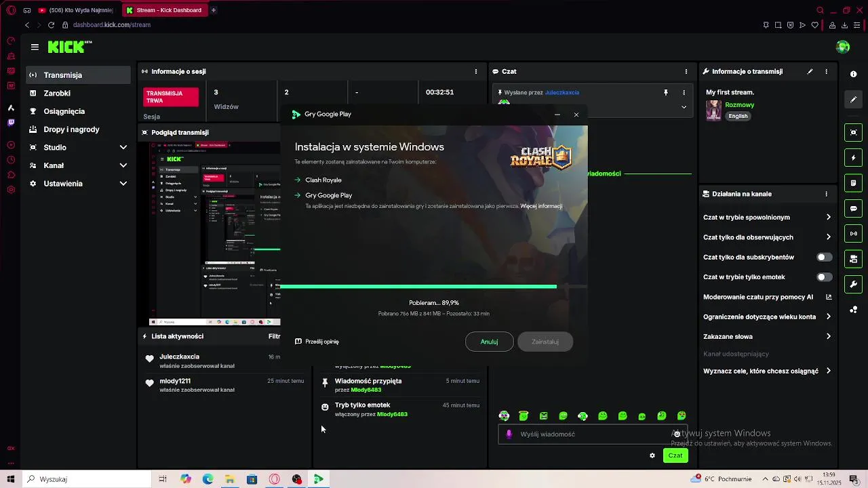The width and height of the screenshot is (868, 488).
Task: Click Anuluj in Gry Google Play
Action: pos(489,342)
